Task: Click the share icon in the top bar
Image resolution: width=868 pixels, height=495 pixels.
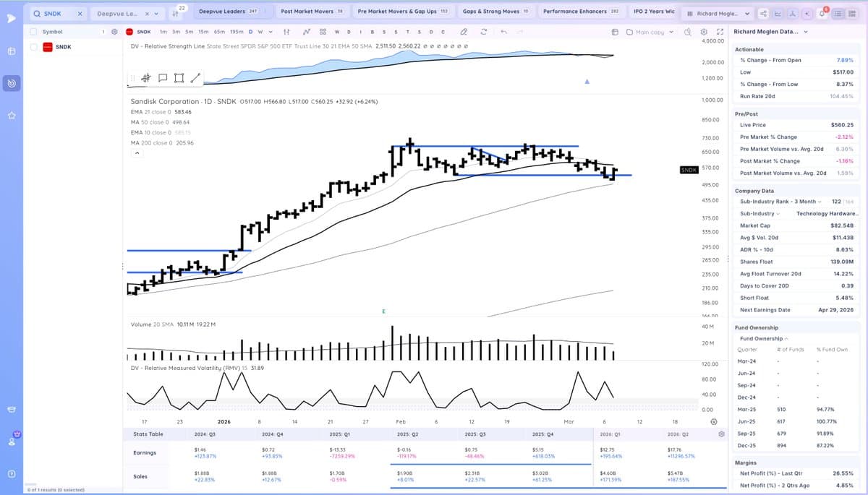Action: click(x=765, y=13)
